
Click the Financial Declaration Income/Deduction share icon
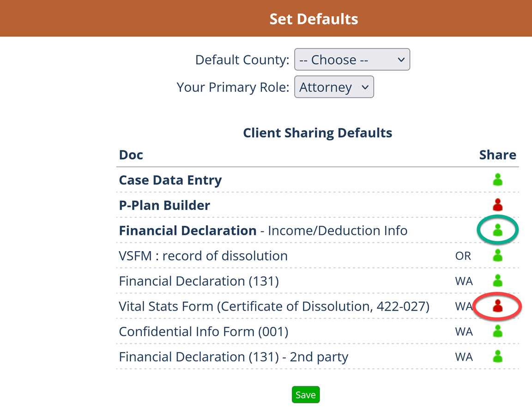point(497,230)
